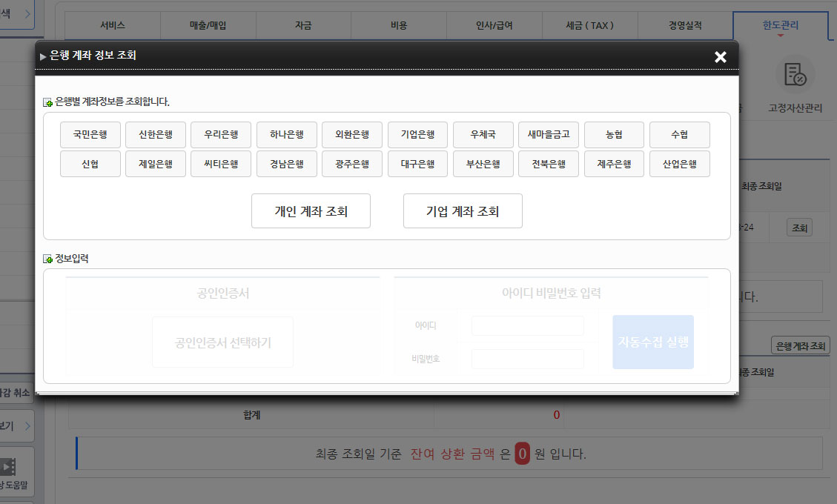
Task: Click 은행계좌조회 button in background page
Action: tap(800, 345)
